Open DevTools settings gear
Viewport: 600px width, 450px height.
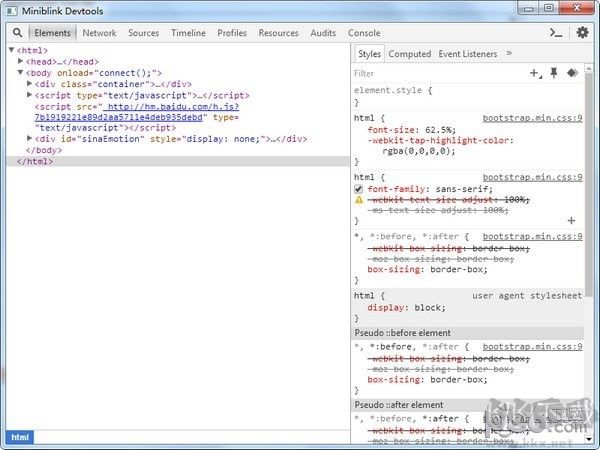click(582, 33)
